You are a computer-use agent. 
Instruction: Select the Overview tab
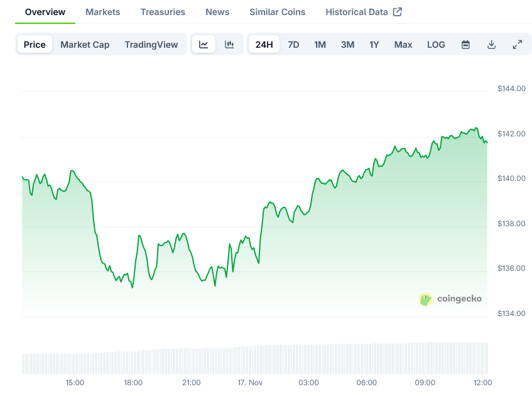pos(45,11)
